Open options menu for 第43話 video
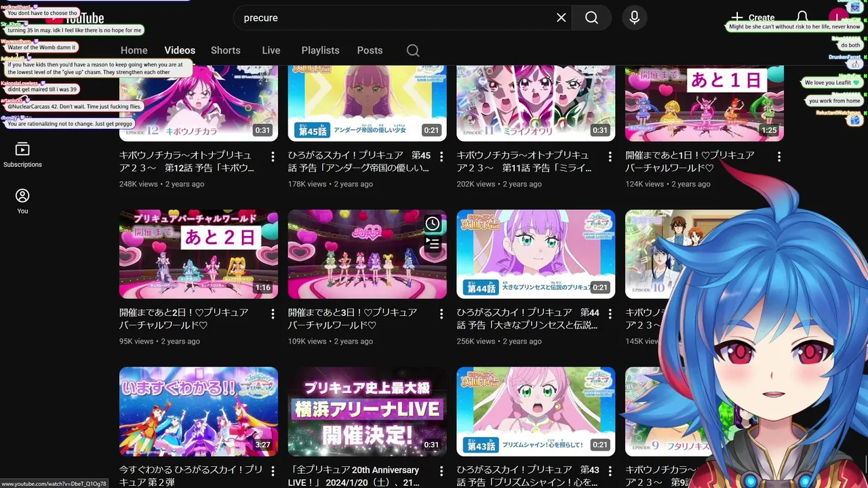Screen dimensions: 868x488 pyautogui.click(x=610, y=471)
